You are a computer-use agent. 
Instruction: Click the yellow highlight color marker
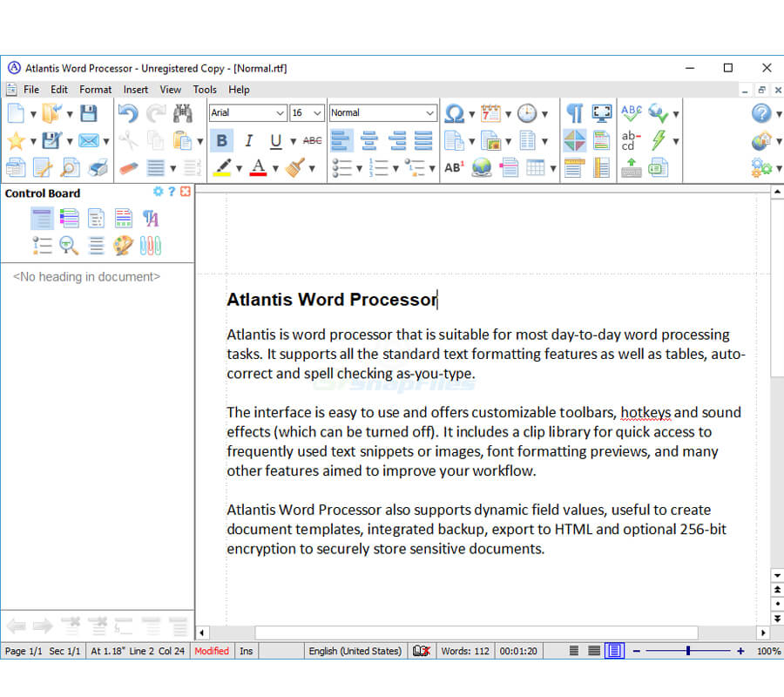(222, 168)
